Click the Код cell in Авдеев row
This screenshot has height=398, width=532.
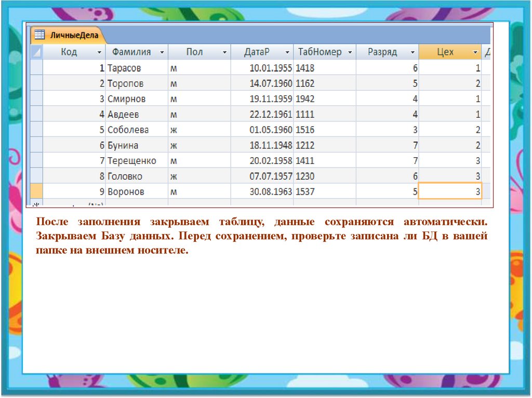74,114
